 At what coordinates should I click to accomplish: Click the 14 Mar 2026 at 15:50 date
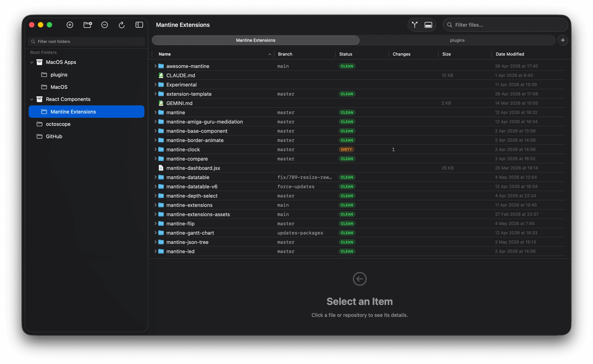(x=517, y=103)
